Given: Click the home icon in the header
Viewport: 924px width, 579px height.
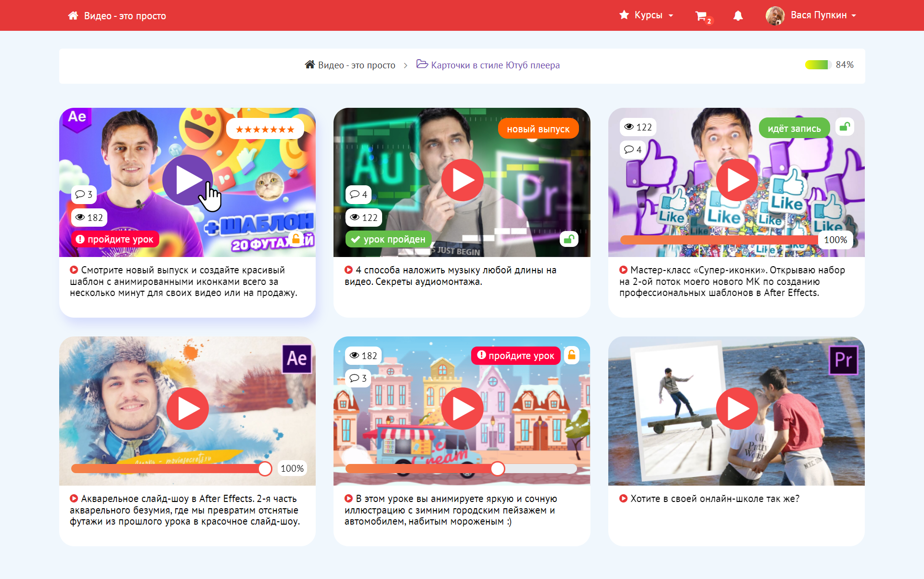Looking at the screenshot, I should click(73, 16).
